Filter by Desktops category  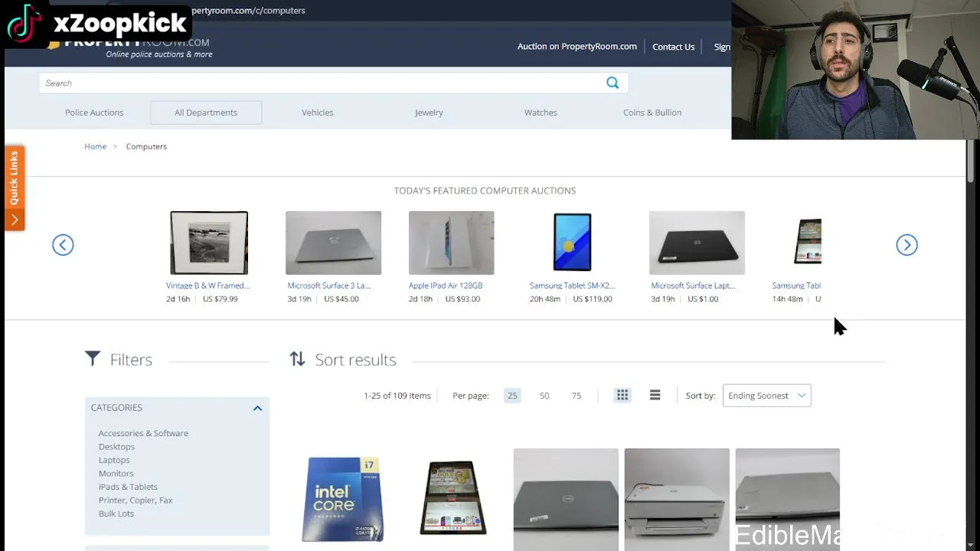pos(116,447)
